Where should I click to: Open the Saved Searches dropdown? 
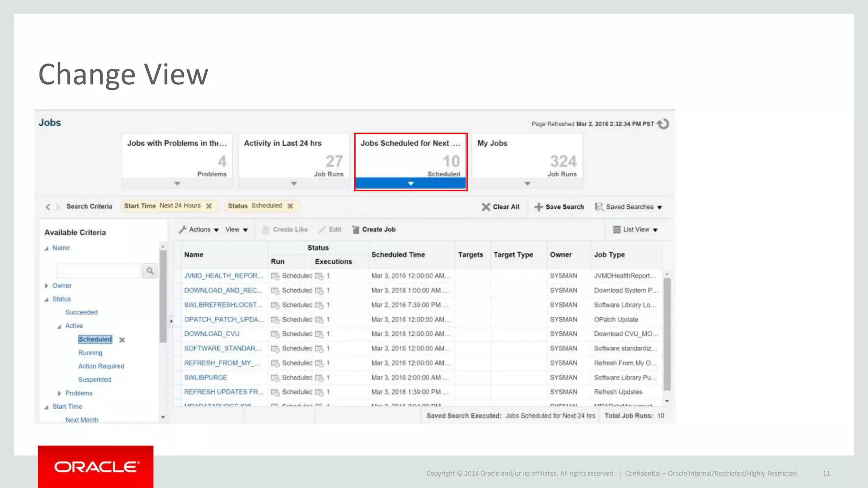coord(629,207)
